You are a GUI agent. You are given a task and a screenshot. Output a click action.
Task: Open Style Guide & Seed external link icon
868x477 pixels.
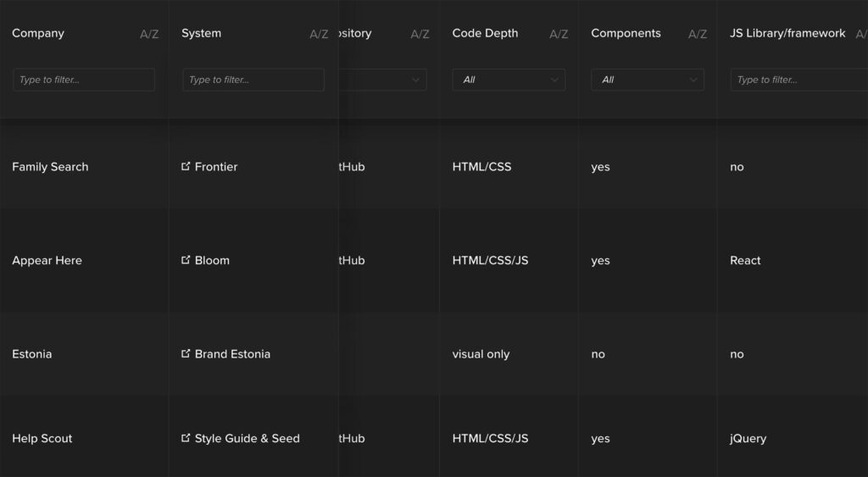tap(186, 438)
